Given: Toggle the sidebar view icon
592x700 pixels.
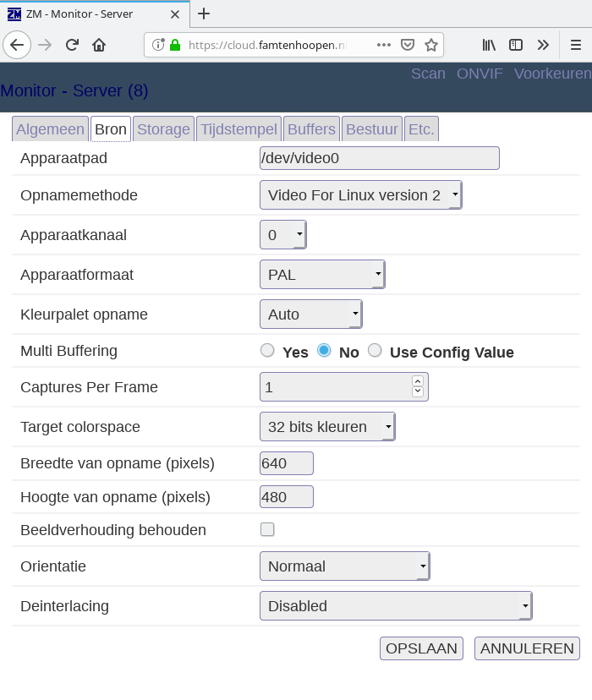Looking at the screenshot, I should (x=515, y=45).
